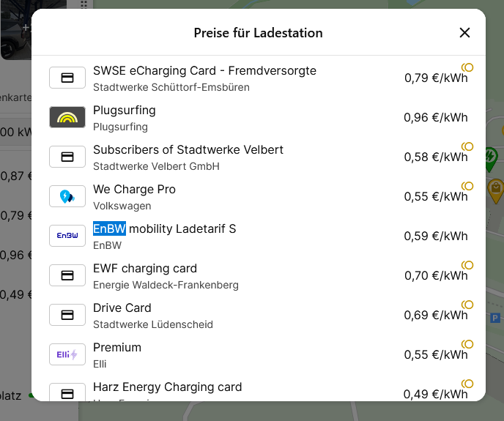Image resolution: width=504 pixels, height=421 pixels.
Task: Click coin icon next to 0,70 €/kWh
Action: tap(467, 265)
